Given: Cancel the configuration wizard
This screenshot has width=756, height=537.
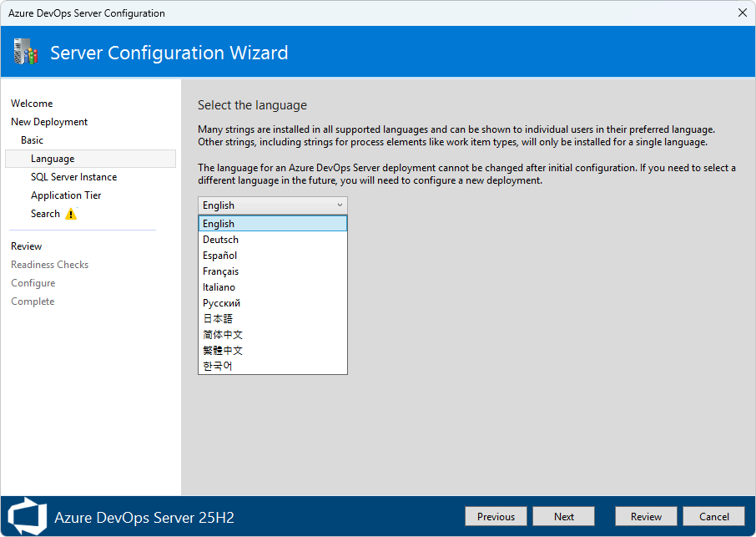Looking at the screenshot, I should (713, 516).
